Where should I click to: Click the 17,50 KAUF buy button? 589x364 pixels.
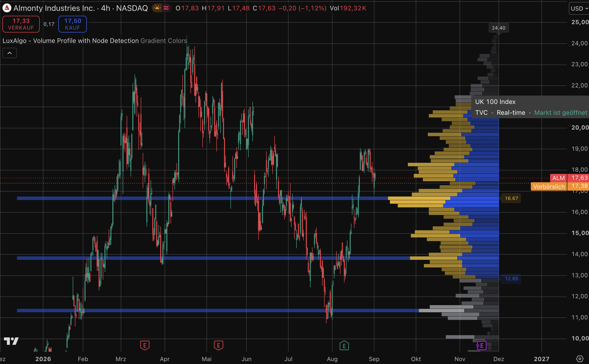(72, 24)
